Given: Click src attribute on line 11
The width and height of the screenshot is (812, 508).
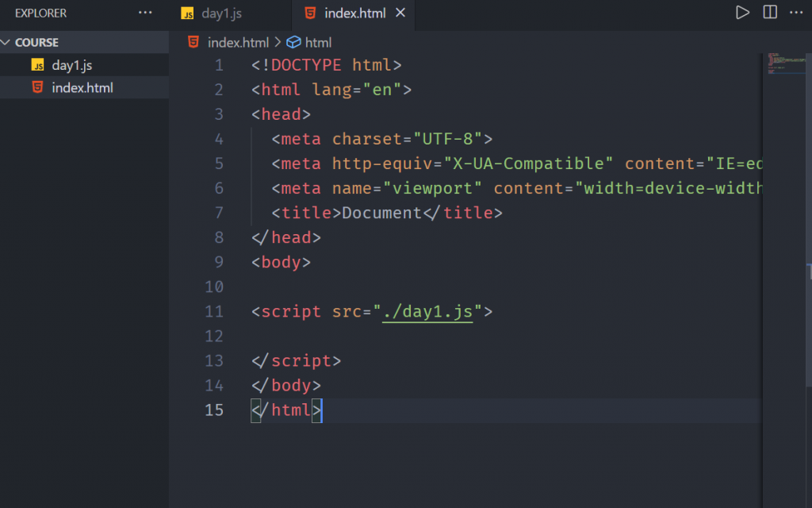Looking at the screenshot, I should tap(347, 311).
